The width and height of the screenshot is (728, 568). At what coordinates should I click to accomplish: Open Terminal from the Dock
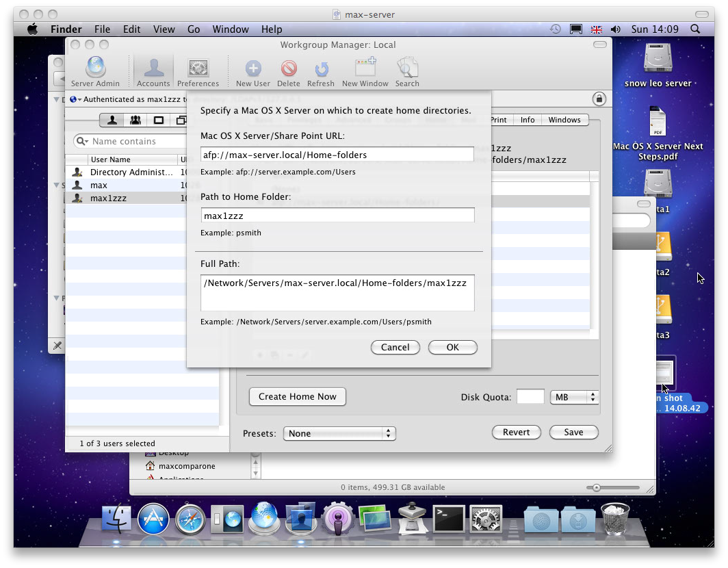449,518
